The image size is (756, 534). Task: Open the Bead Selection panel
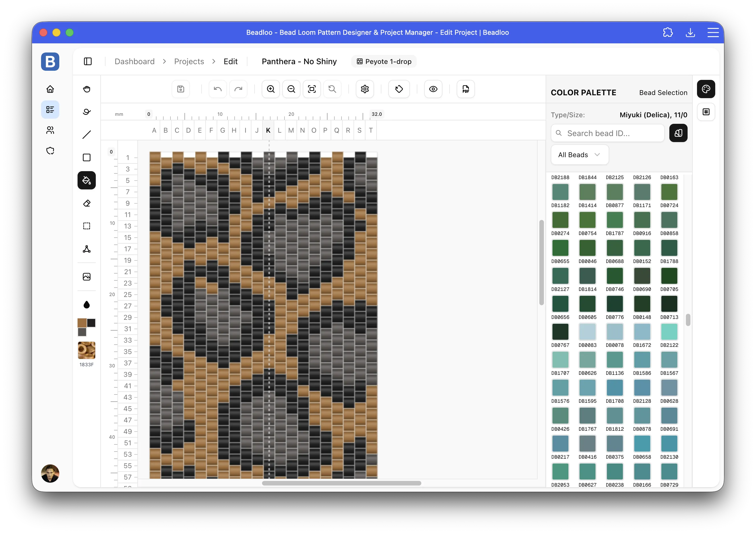663,93
